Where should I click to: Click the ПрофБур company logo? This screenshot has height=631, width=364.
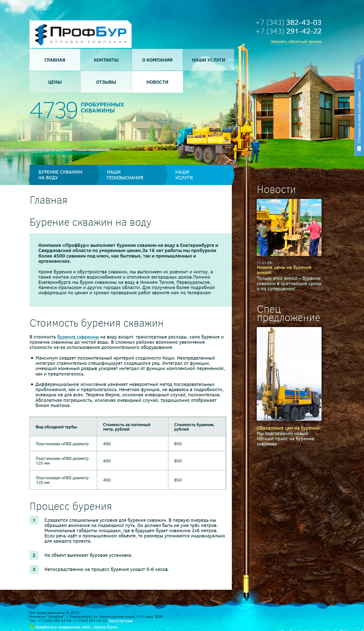(80, 34)
